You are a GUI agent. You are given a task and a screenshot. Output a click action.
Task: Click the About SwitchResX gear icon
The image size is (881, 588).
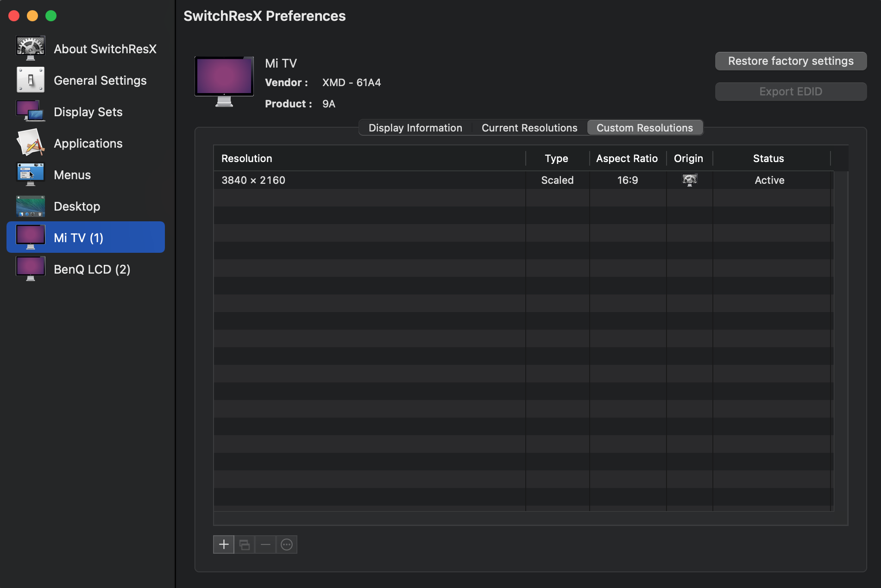pos(31,48)
